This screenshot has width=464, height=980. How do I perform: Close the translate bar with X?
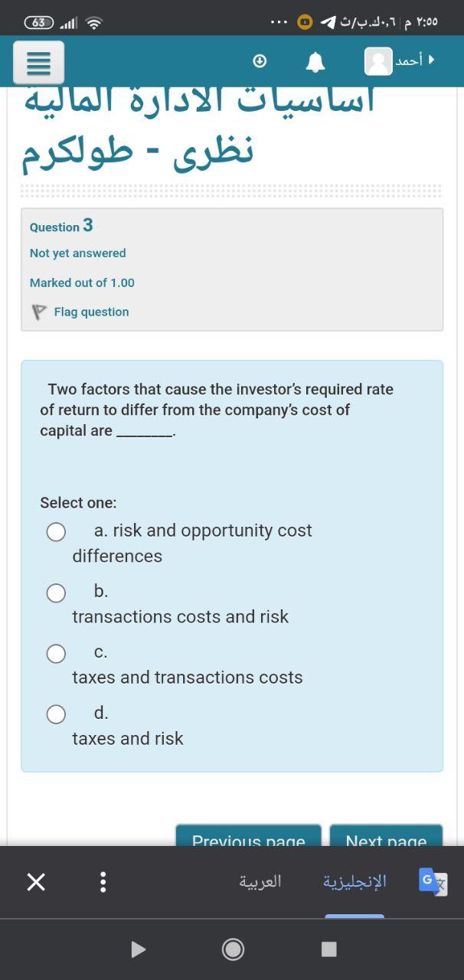point(35,882)
